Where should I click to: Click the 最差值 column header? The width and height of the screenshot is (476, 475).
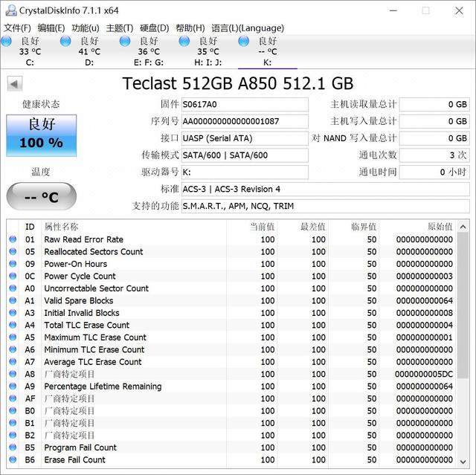coord(312,227)
